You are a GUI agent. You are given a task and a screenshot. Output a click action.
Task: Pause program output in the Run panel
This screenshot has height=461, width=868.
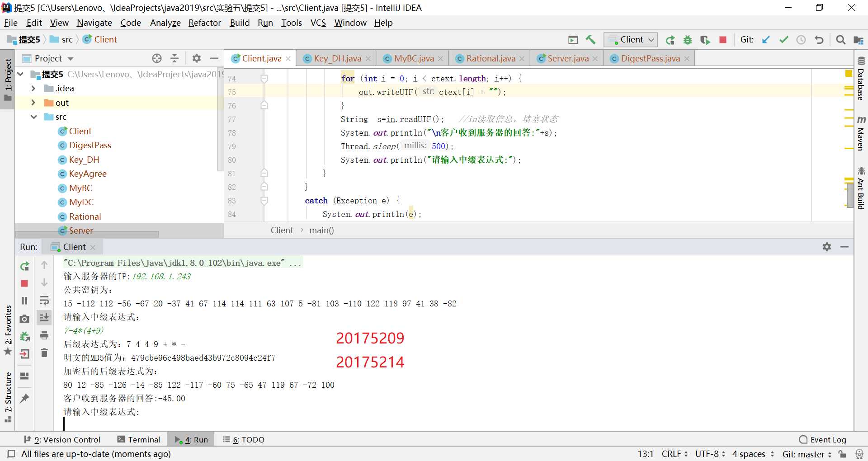(25, 301)
